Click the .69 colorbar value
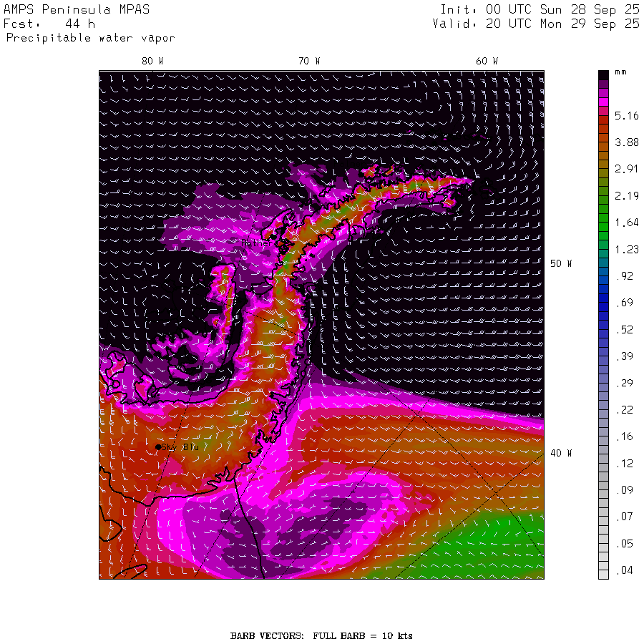 coord(625,303)
